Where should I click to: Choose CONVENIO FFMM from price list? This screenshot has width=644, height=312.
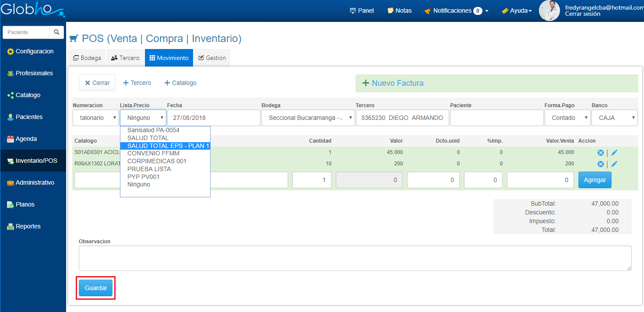click(153, 154)
